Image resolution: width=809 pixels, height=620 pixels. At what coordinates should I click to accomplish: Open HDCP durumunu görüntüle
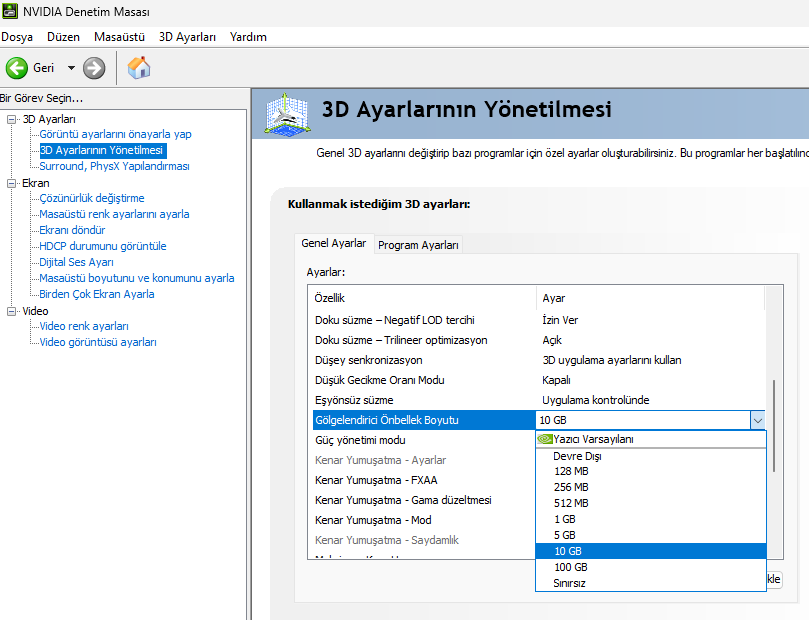point(103,246)
